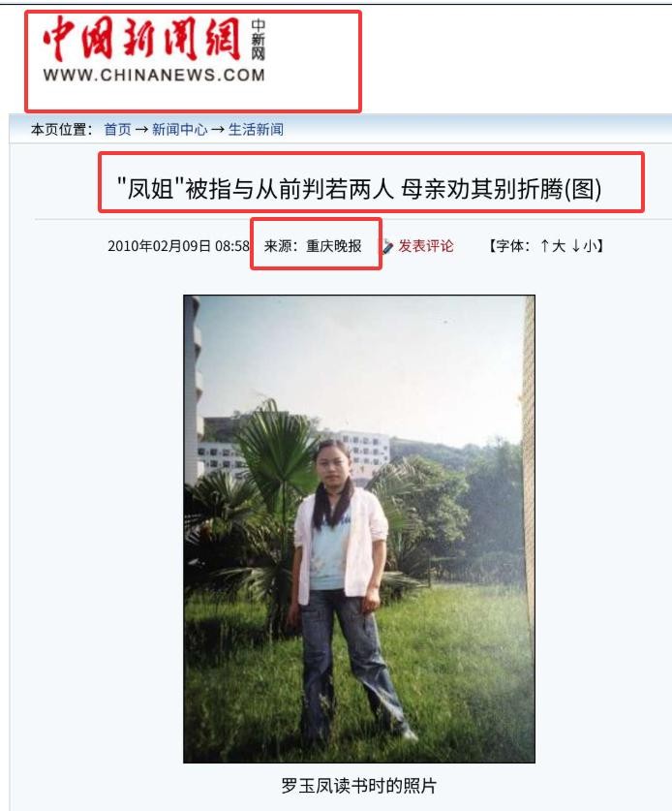Open 新闻中心 breadcrumb link
The width and height of the screenshot is (672, 811).
(179, 129)
